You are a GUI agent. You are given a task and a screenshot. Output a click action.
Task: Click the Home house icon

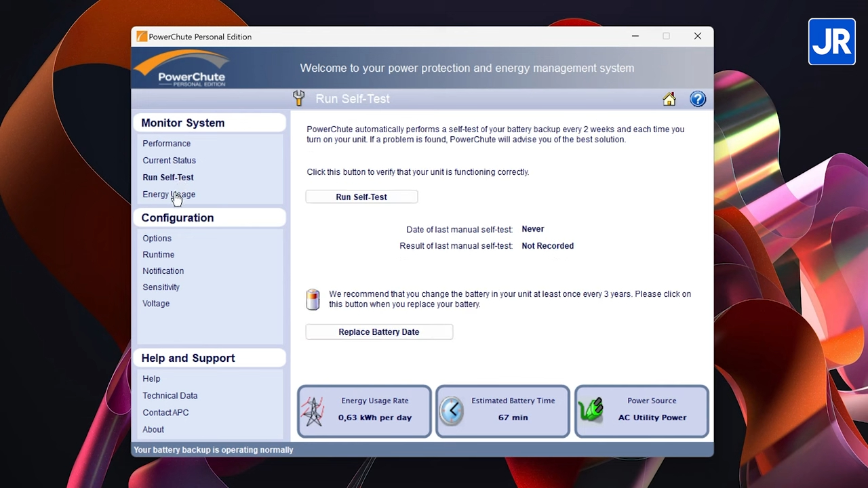669,100
